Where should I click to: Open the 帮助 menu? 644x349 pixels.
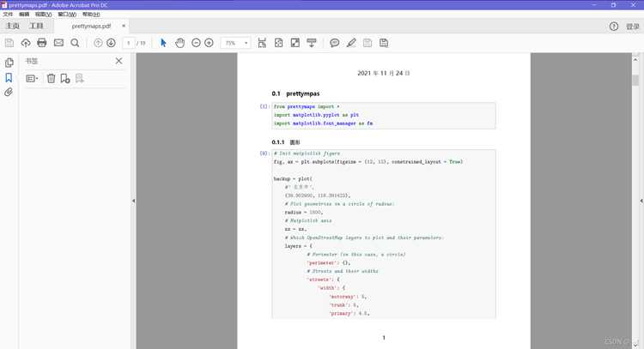pos(91,14)
